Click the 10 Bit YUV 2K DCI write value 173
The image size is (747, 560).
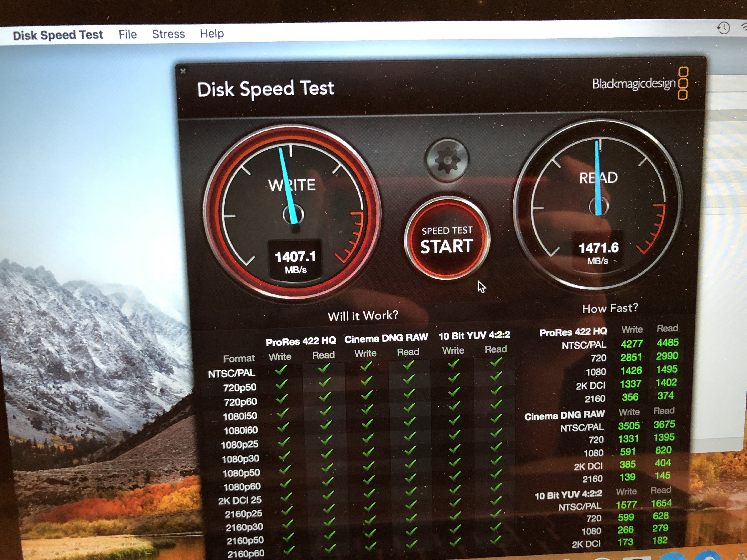[625, 542]
